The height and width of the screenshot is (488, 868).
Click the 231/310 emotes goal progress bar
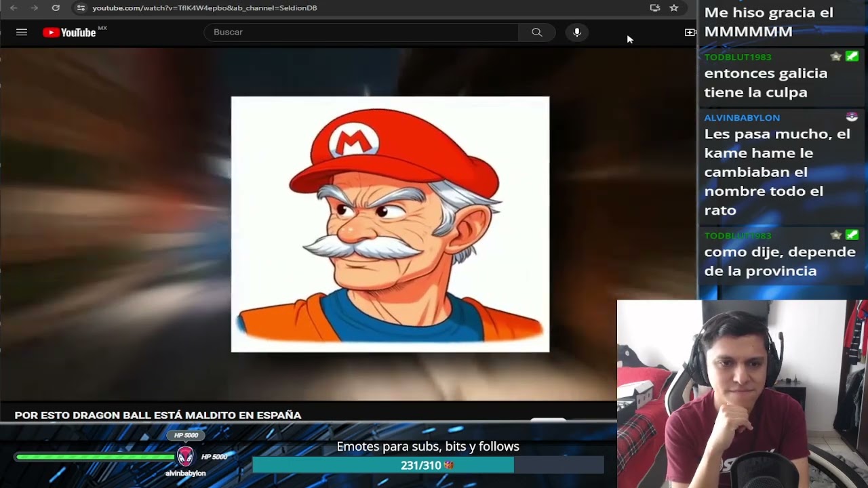tap(428, 465)
